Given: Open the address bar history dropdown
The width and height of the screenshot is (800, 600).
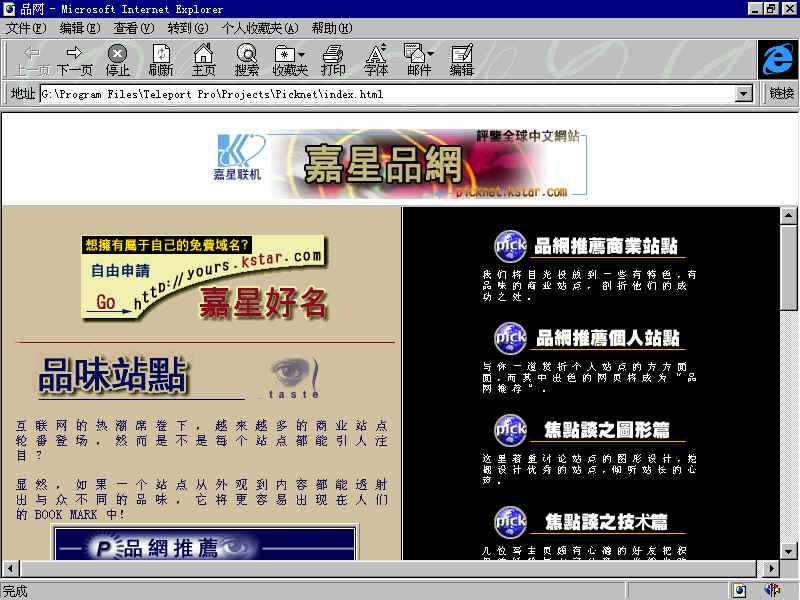Looking at the screenshot, I should coord(742,94).
